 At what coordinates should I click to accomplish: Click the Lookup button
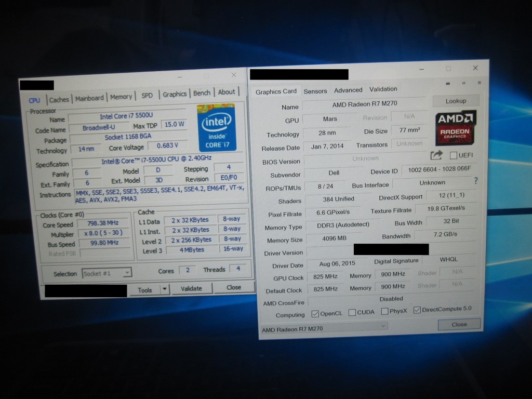456,101
